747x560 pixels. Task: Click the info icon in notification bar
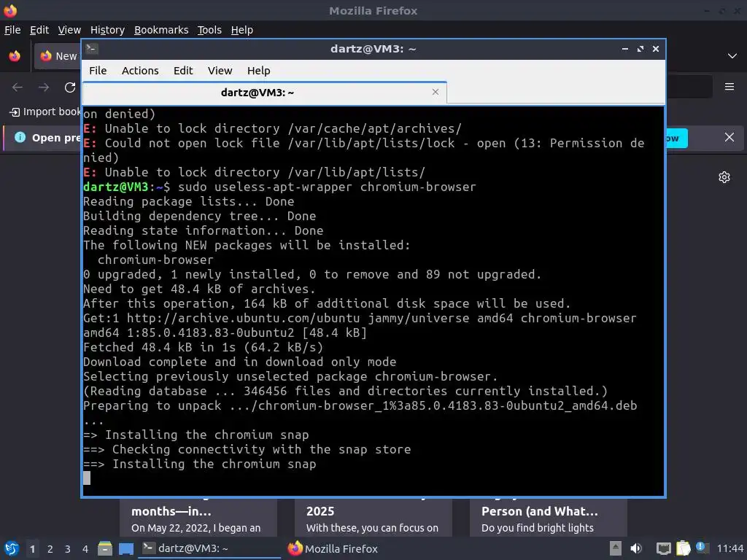click(20, 138)
